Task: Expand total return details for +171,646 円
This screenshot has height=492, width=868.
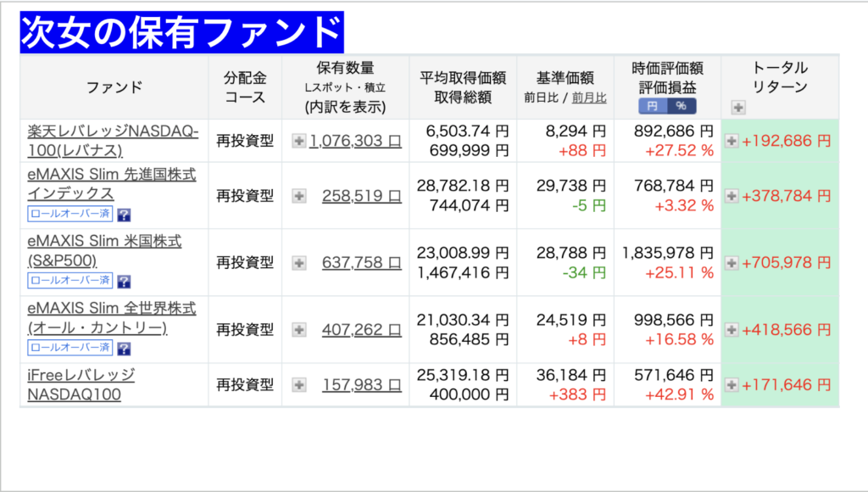Action: 732,384
